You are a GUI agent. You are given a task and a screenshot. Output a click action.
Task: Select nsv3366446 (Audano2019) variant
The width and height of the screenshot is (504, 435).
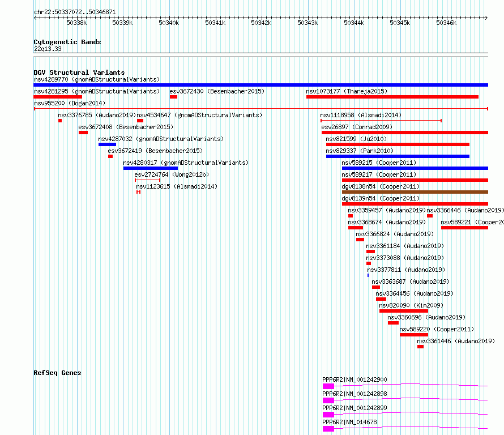click(x=465, y=210)
